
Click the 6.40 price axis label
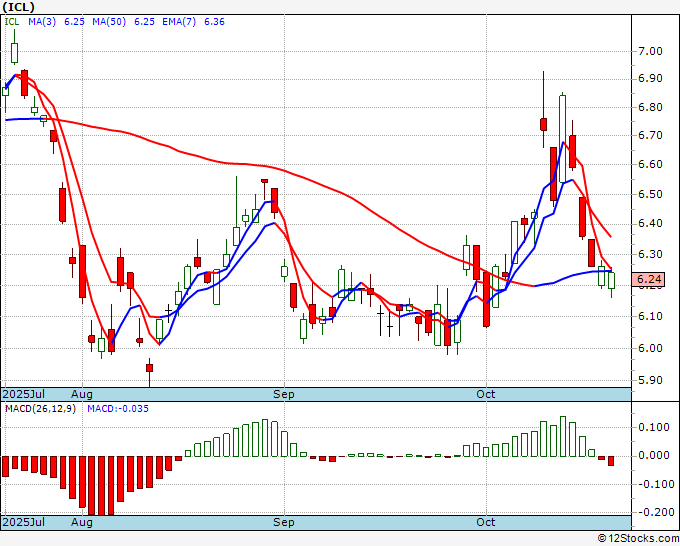tap(650, 224)
